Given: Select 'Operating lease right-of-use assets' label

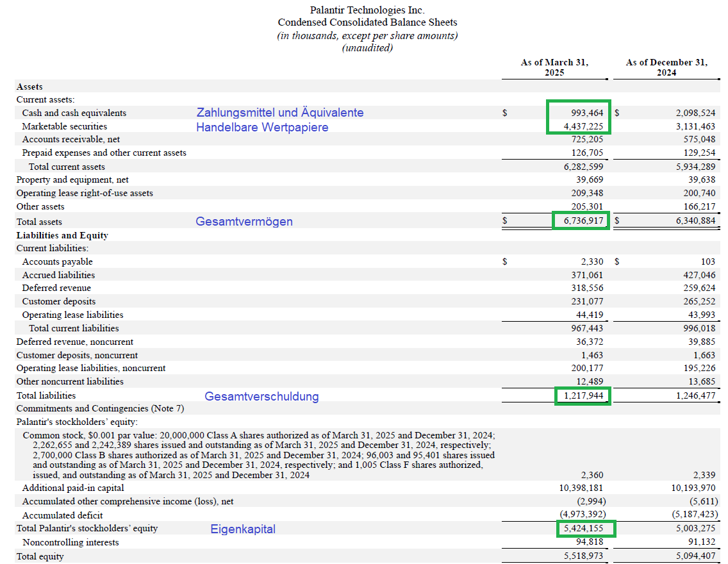Looking at the screenshot, I should pyautogui.click(x=85, y=193).
